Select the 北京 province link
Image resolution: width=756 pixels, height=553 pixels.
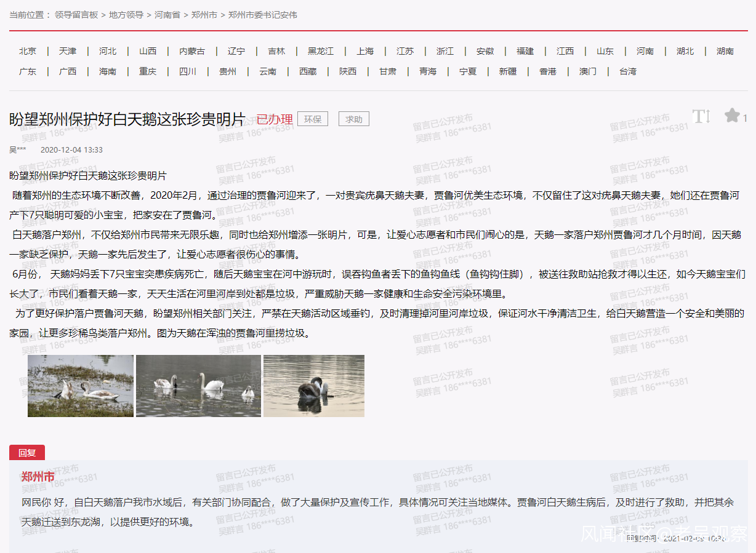[x=28, y=51]
